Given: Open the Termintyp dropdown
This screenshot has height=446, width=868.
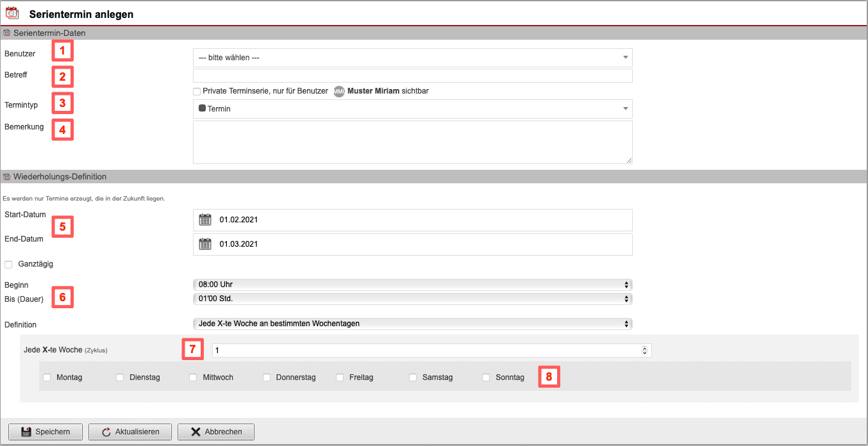Looking at the screenshot, I should click(412, 109).
